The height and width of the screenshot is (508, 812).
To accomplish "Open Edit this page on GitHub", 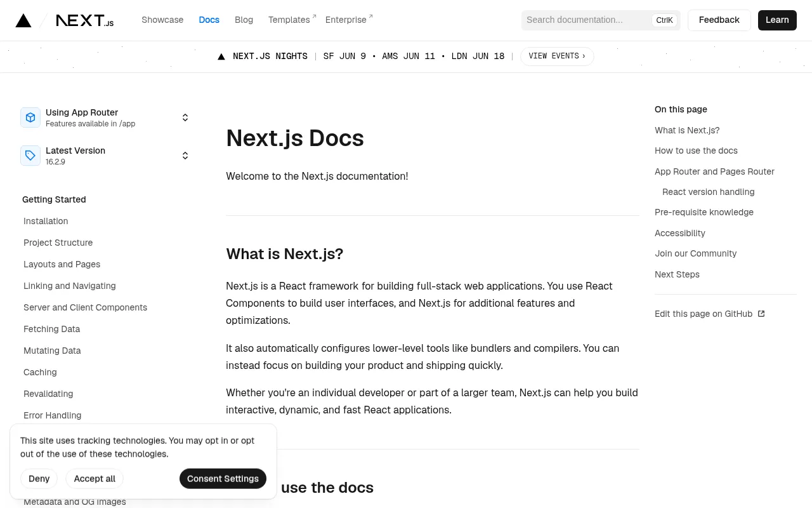I will click(x=710, y=314).
